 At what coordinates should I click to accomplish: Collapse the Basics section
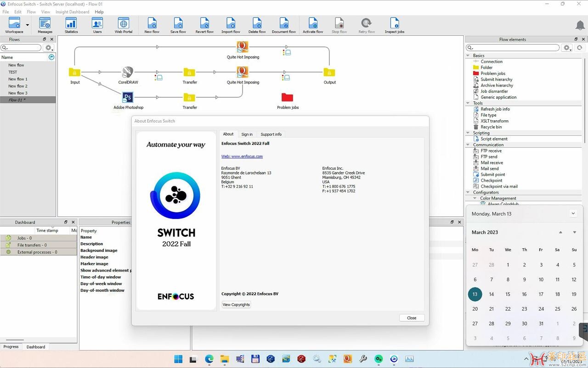click(x=468, y=56)
